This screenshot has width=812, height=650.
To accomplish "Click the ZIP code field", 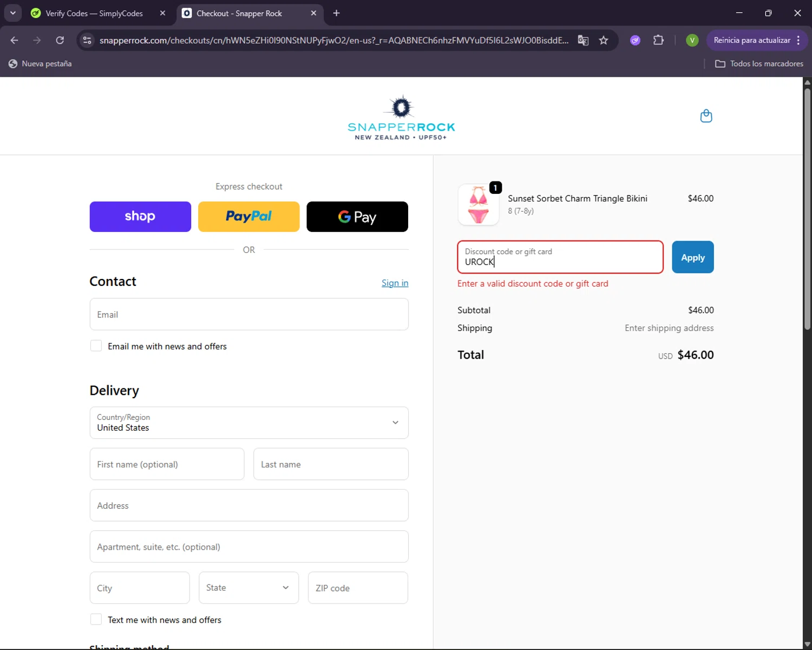I will 358,588.
